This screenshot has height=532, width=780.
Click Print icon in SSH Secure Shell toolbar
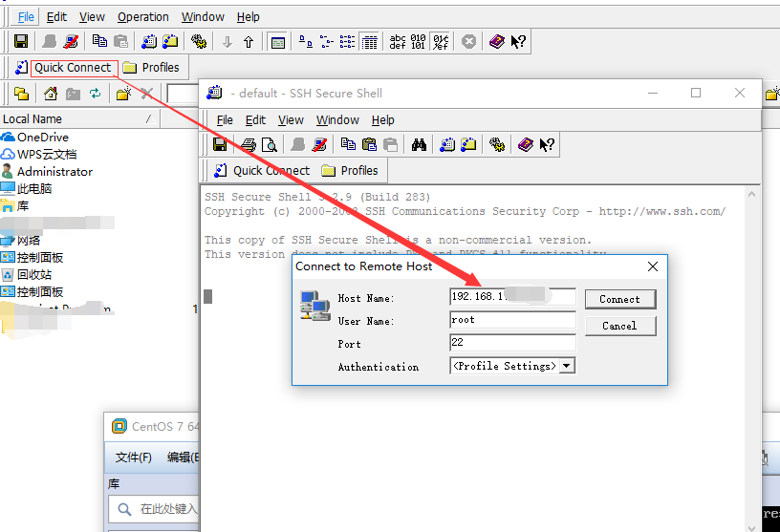[x=249, y=144]
